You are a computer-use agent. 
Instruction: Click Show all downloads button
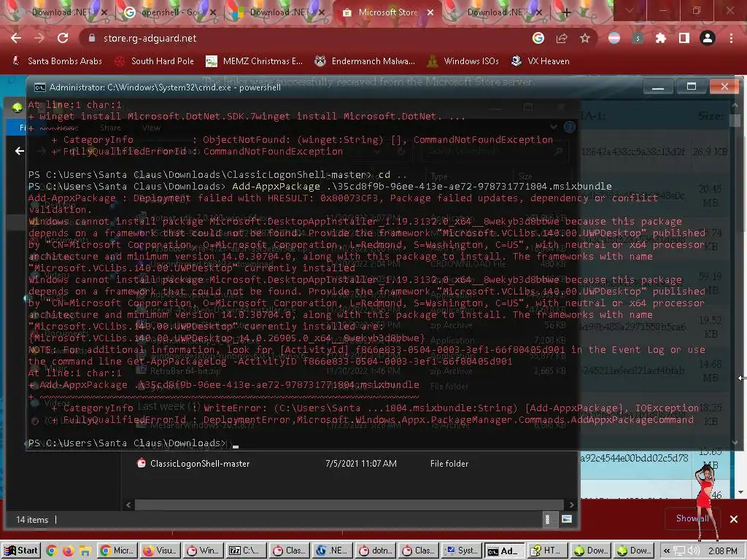pyautogui.click(x=692, y=518)
